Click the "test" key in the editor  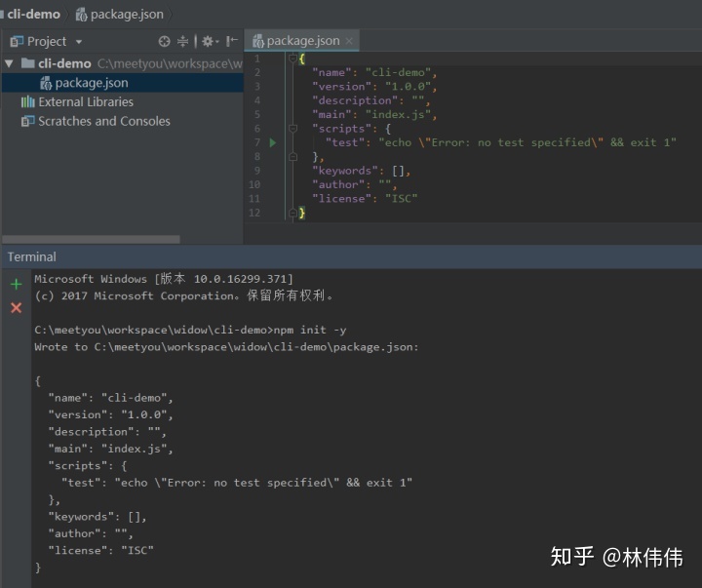tap(345, 142)
